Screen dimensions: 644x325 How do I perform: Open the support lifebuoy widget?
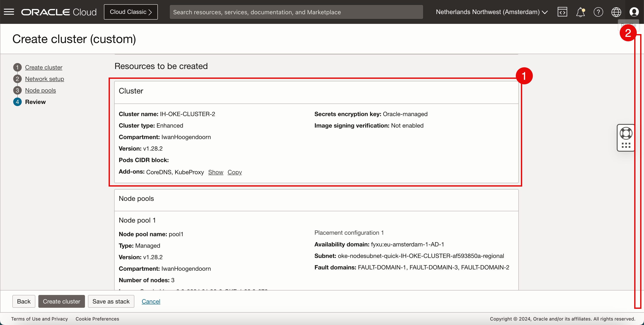pyautogui.click(x=626, y=133)
